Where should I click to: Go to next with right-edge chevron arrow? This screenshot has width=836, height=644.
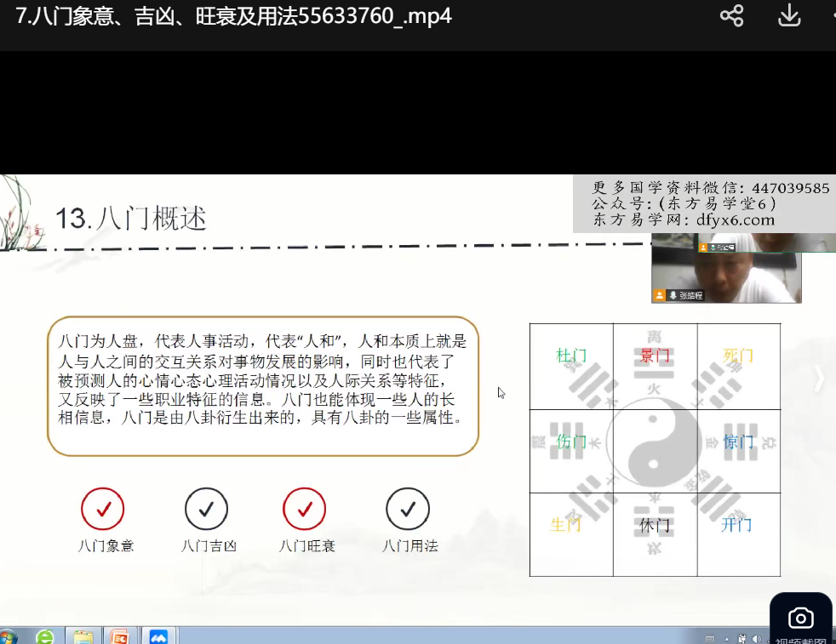point(819,379)
